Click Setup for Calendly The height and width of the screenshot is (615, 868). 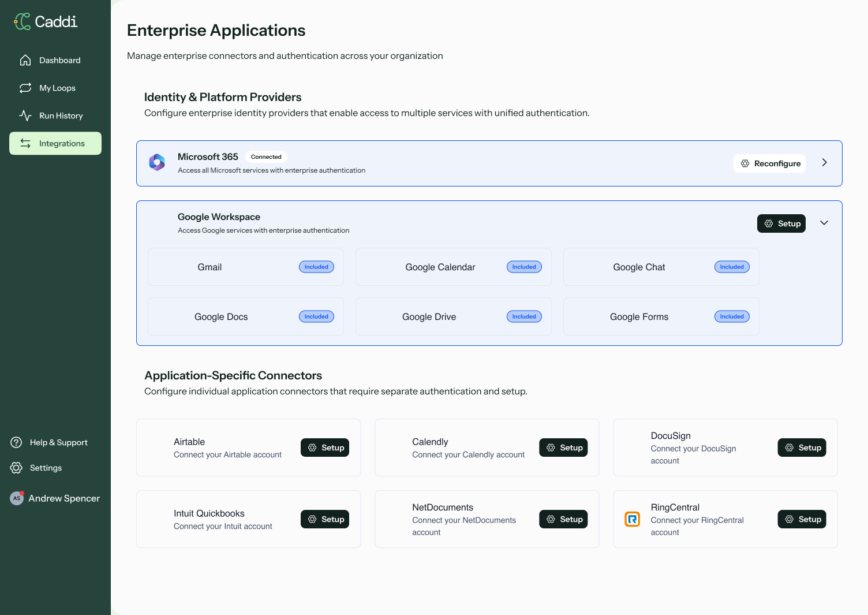pyautogui.click(x=563, y=448)
